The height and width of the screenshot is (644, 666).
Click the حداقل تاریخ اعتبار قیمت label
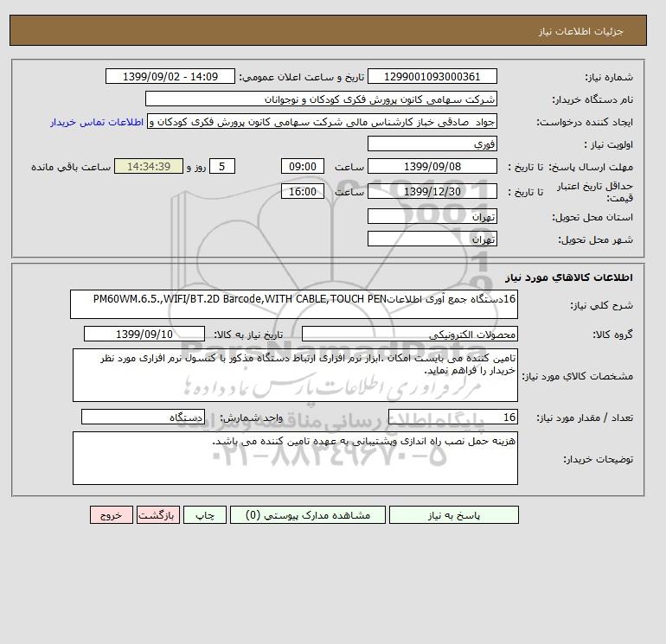tap(595, 192)
